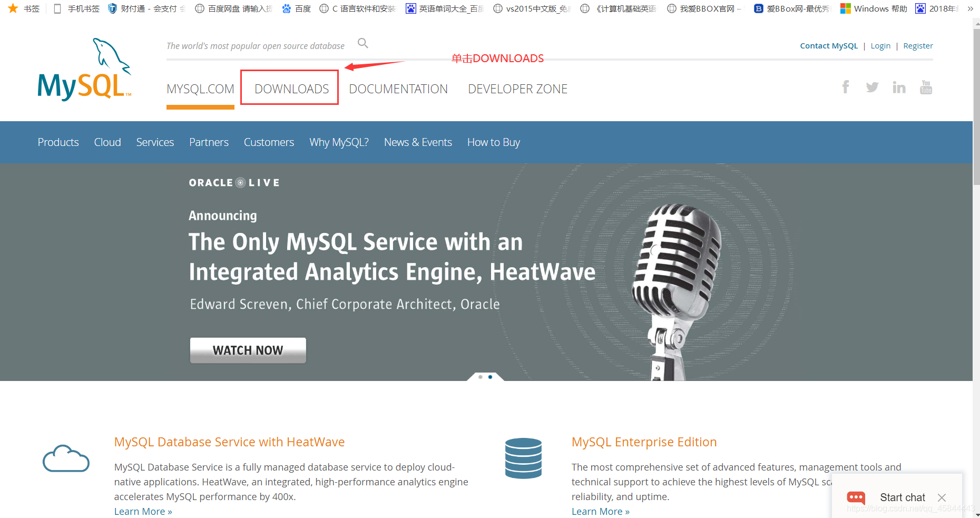The height and width of the screenshot is (518, 980).
Task: Open the 英语单词大全 bookmark
Action: click(x=445, y=8)
